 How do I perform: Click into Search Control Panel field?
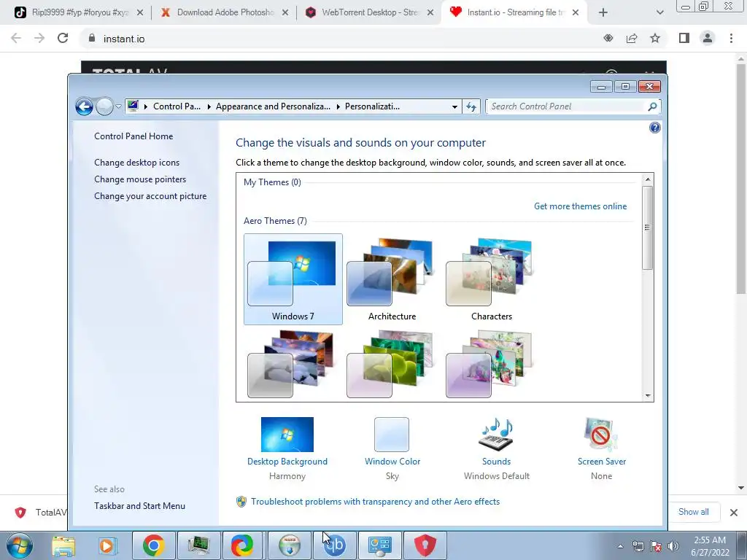pyautogui.click(x=567, y=106)
